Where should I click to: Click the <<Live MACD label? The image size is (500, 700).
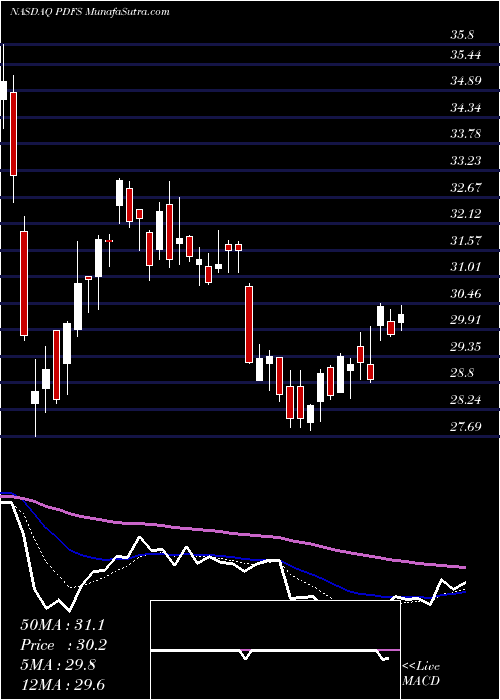[x=421, y=673]
